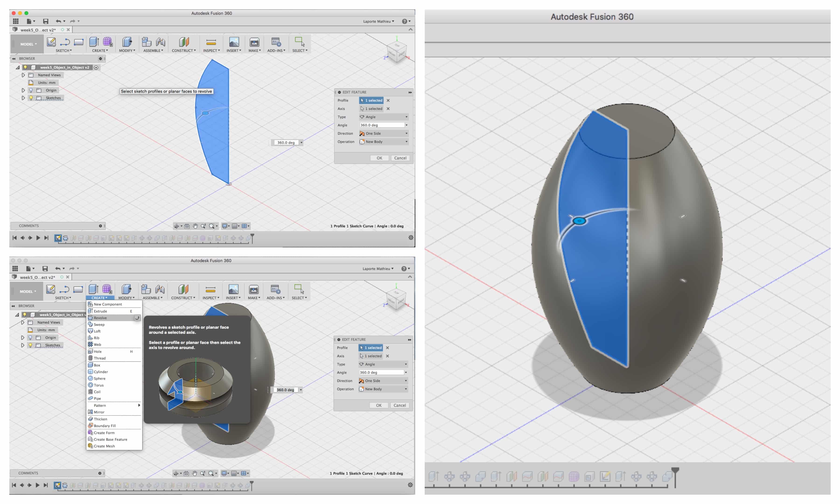Toggle Sketches lightbulb in top window browser
The image size is (840, 504).
pos(31,98)
